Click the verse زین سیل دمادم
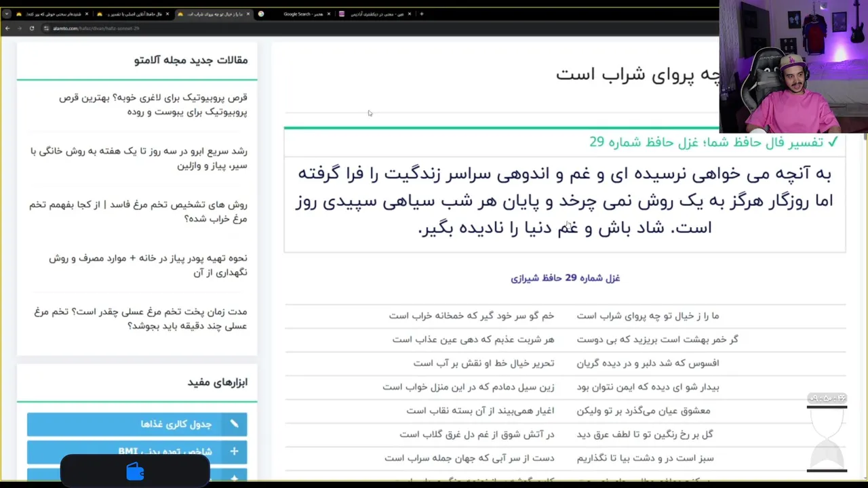This screenshot has height=488, width=868. point(468,387)
